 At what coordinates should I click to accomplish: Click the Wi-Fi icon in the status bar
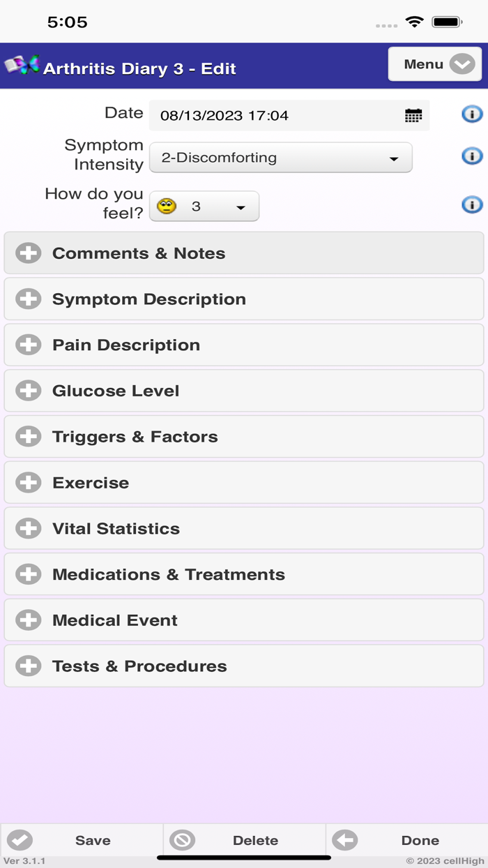[x=415, y=22]
